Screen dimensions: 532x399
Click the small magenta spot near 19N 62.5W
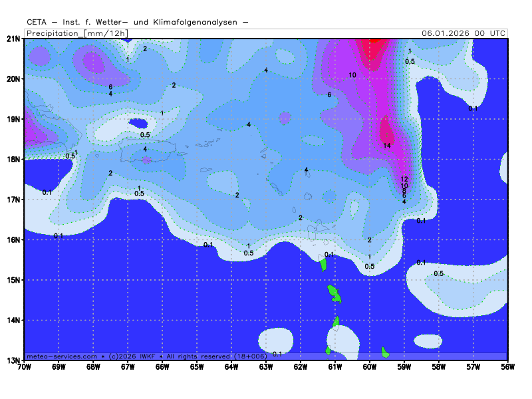[285, 118]
